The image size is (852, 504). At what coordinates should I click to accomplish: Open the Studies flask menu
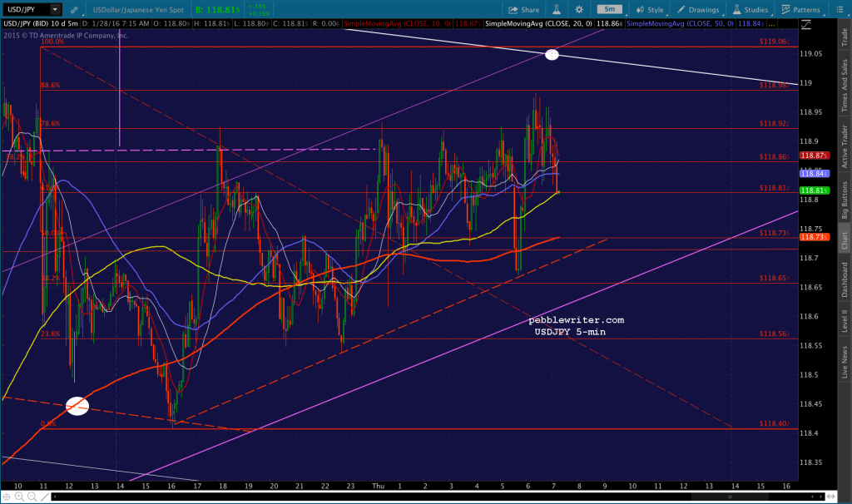point(750,10)
